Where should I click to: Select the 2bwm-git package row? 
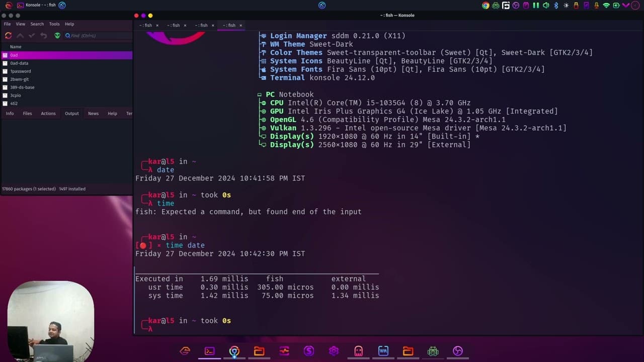point(66,79)
